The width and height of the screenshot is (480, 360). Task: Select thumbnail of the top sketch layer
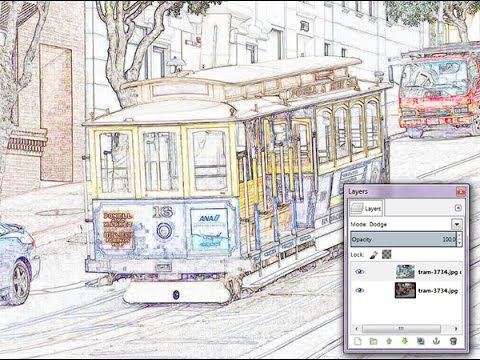coord(405,272)
